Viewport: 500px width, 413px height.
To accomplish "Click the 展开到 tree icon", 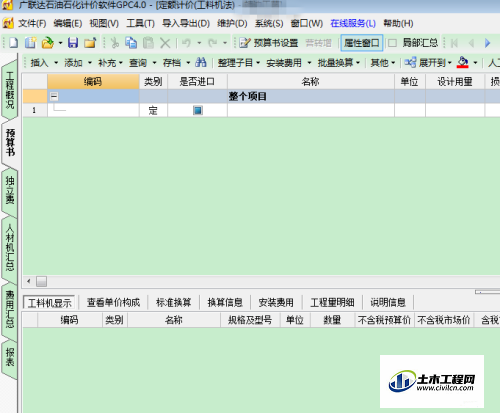I will point(410,62).
